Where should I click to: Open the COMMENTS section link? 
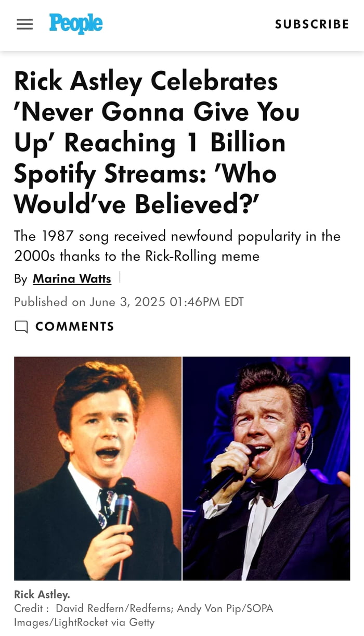[74, 326]
